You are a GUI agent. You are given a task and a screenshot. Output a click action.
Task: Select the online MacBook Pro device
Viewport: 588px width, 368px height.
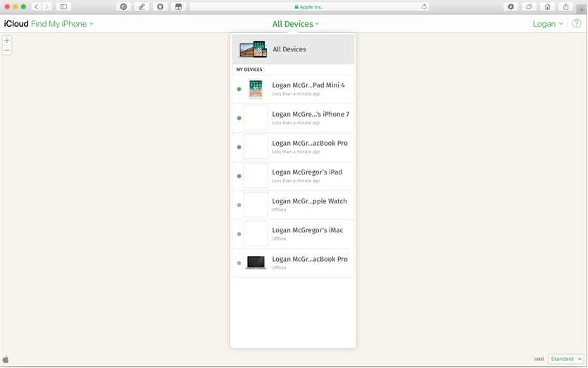(293, 147)
